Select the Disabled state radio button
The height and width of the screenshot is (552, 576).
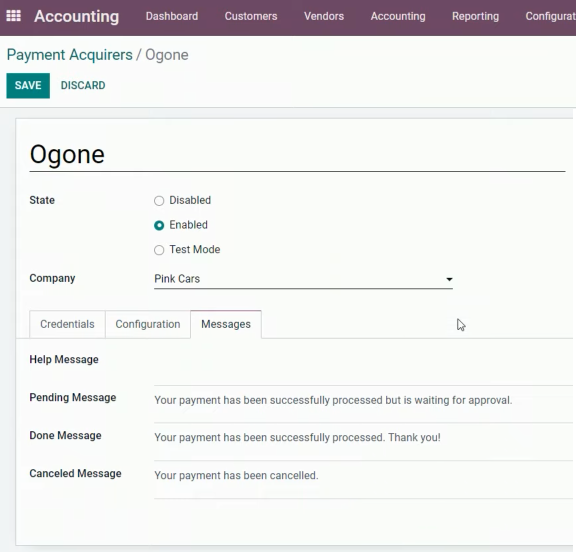159,201
